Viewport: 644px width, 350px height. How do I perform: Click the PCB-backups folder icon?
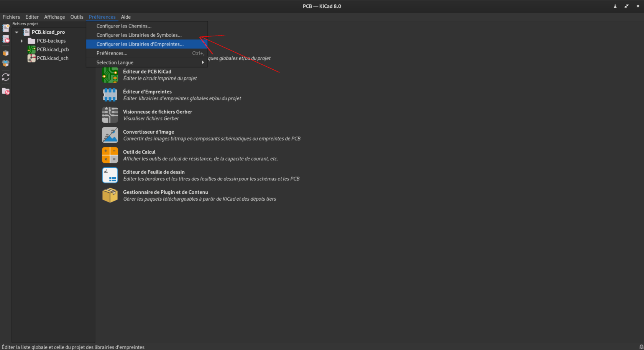[x=31, y=41]
